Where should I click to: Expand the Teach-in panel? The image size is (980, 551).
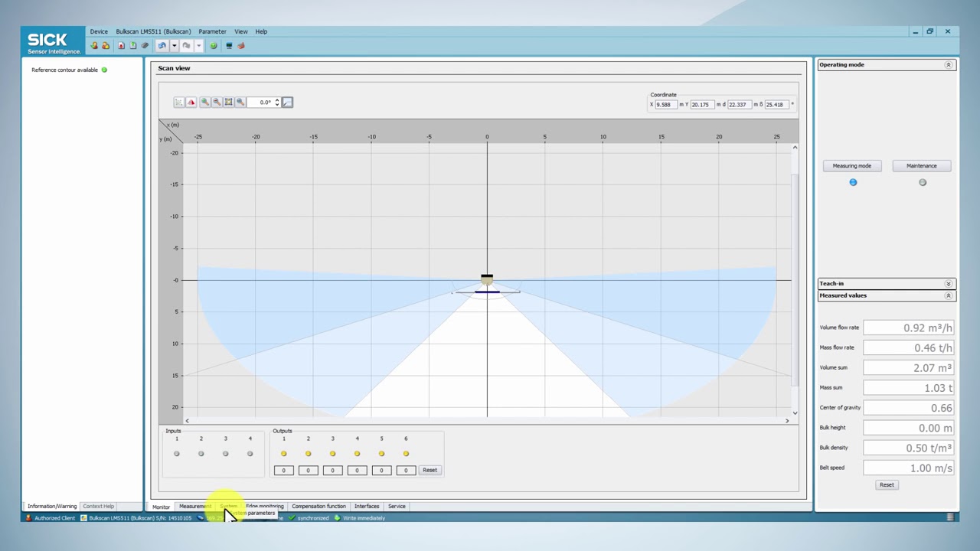click(949, 283)
